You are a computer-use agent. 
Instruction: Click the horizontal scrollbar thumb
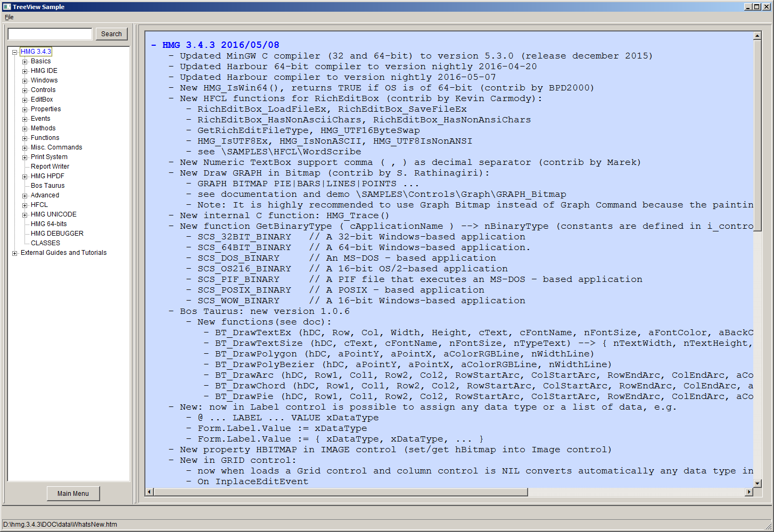click(x=341, y=492)
